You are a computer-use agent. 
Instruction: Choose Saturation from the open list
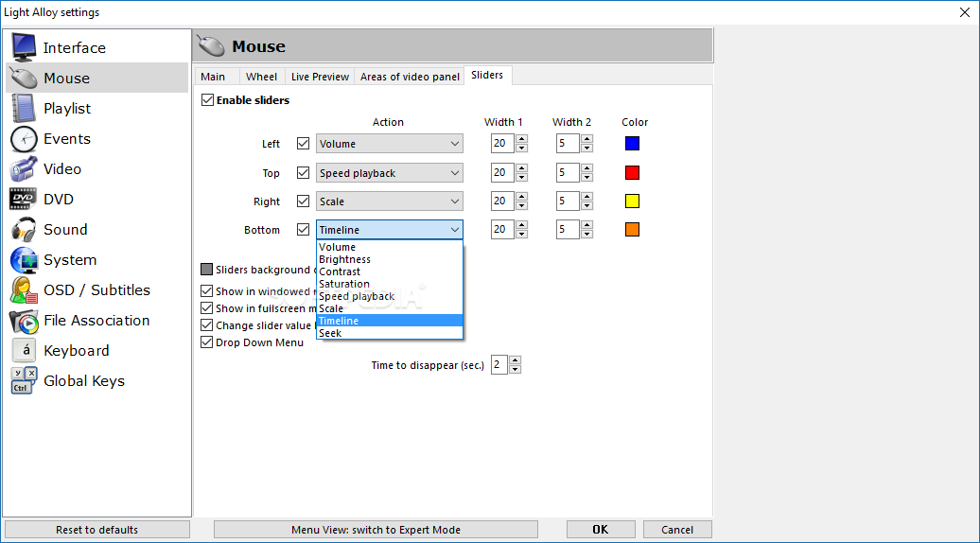(390, 284)
